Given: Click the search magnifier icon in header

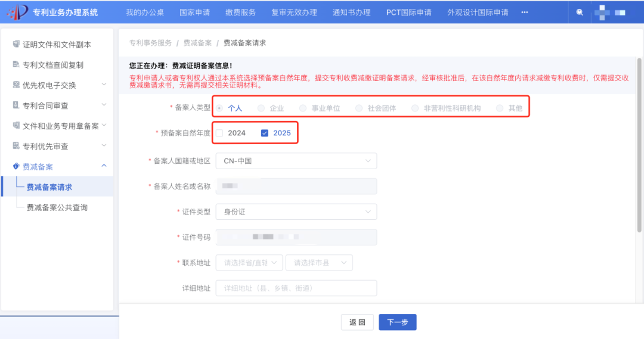Looking at the screenshot, I should tap(580, 13).
